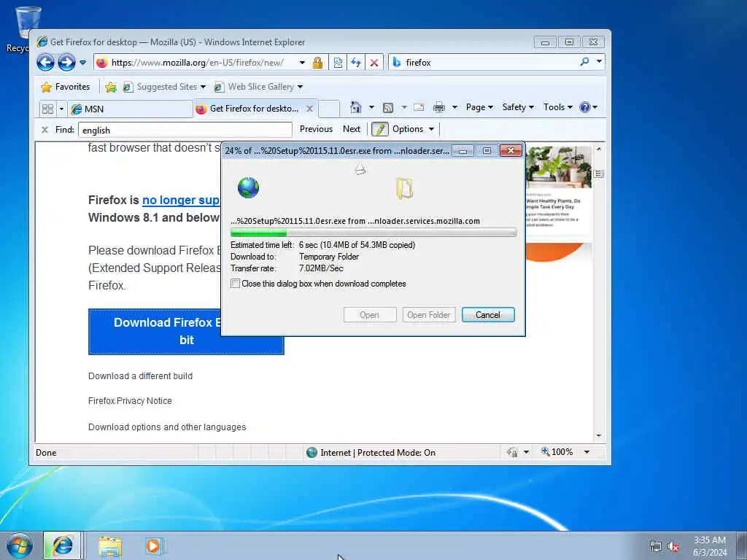Viewport: 747px width, 560px height.
Task: Stop loading with the red X icon
Action: 374,63
